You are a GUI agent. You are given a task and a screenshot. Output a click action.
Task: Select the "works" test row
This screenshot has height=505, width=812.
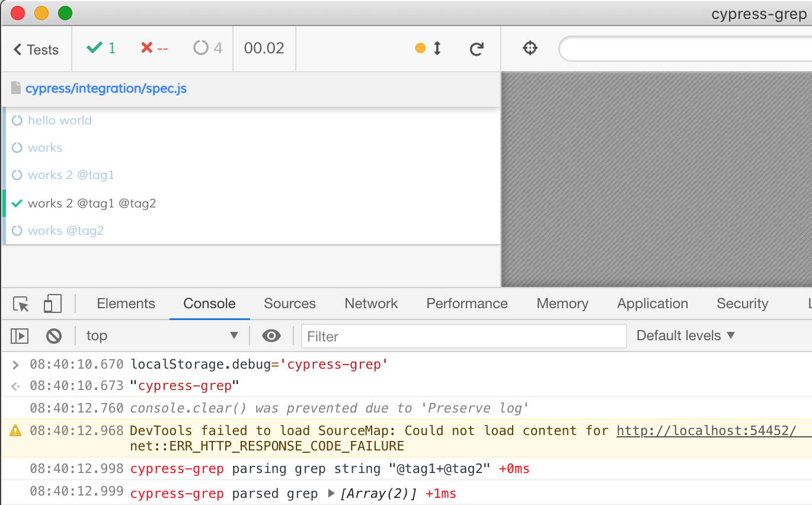[252, 148]
